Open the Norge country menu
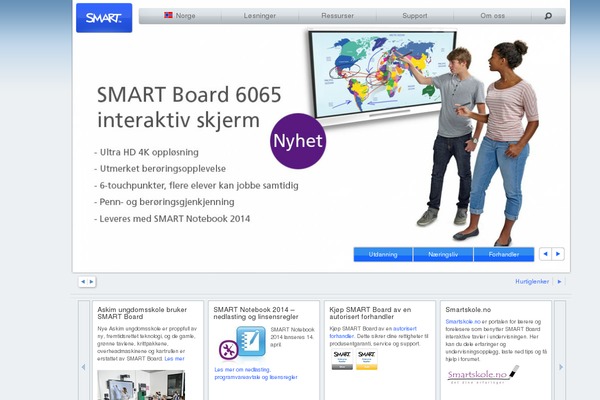The width and height of the screenshot is (600, 400). [x=180, y=16]
